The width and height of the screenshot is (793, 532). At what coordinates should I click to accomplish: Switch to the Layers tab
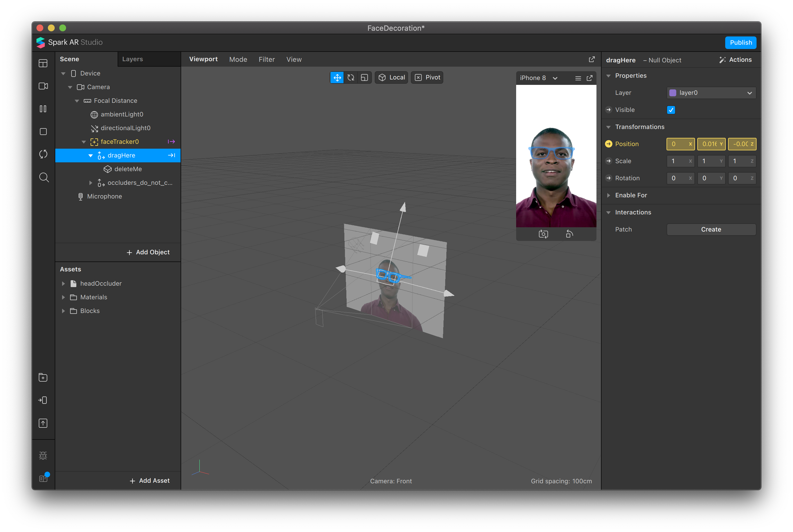(x=132, y=59)
